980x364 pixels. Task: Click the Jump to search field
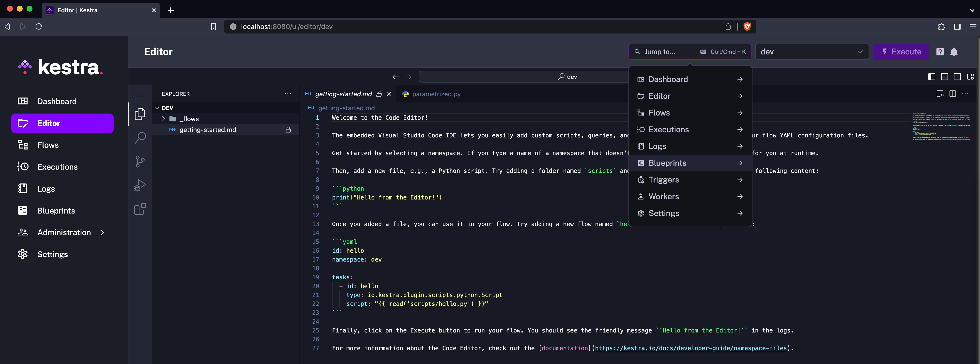[x=689, y=52]
